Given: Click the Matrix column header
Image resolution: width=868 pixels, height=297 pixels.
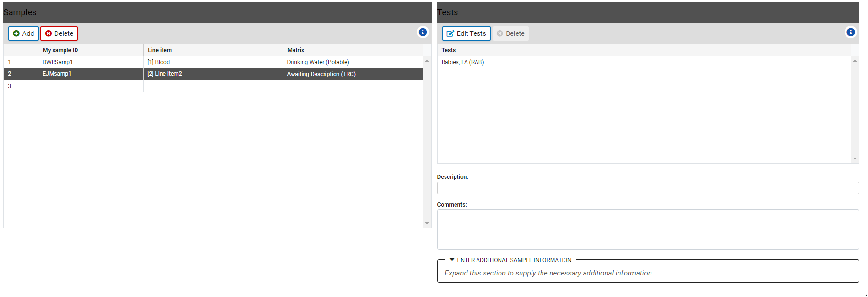Looking at the screenshot, I should click(x=296, y=50).
